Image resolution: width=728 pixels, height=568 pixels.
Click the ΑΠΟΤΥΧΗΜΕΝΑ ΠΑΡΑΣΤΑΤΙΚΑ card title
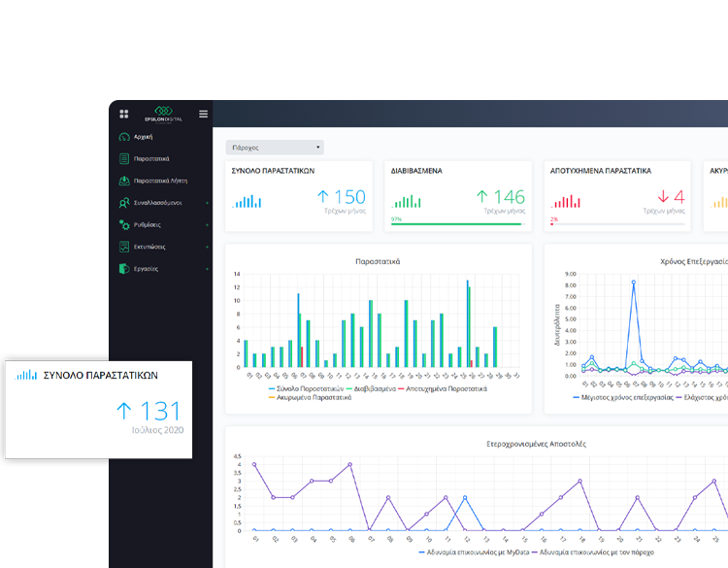600,171
